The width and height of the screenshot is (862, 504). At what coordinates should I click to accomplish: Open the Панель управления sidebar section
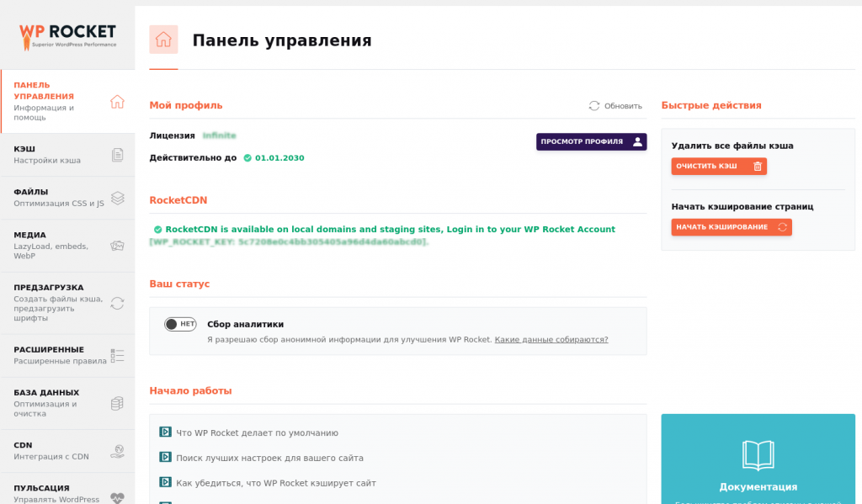tap(68, 101)
